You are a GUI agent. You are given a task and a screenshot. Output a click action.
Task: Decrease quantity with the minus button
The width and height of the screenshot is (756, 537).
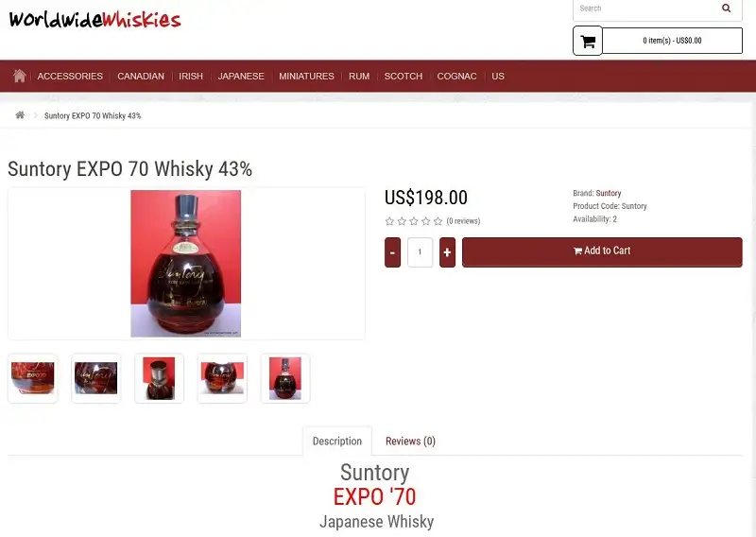click(392, 251)
